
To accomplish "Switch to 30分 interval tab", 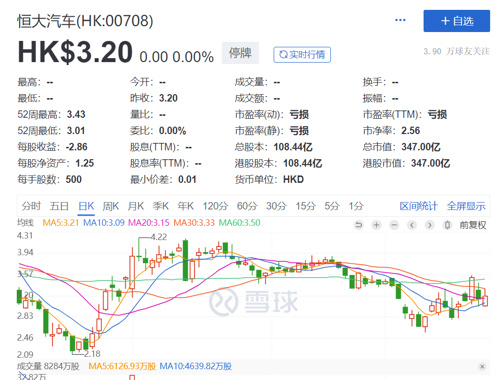I will point(276,206).
